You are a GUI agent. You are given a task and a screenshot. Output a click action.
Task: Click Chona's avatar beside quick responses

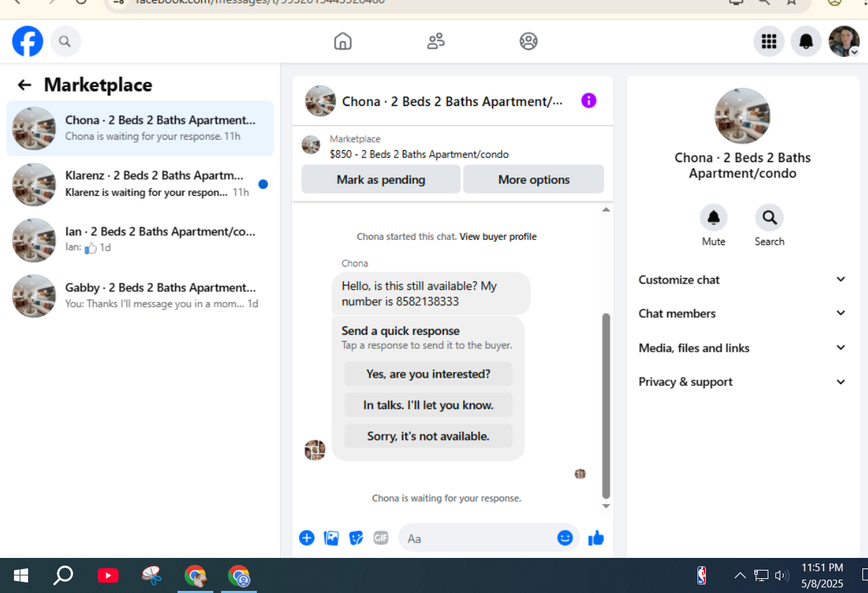[x=315, y=450]
